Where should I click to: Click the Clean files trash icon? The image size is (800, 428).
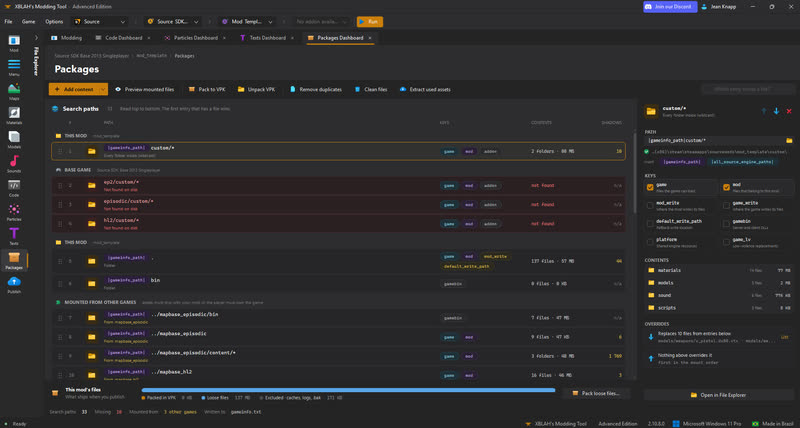coord(357,89)
